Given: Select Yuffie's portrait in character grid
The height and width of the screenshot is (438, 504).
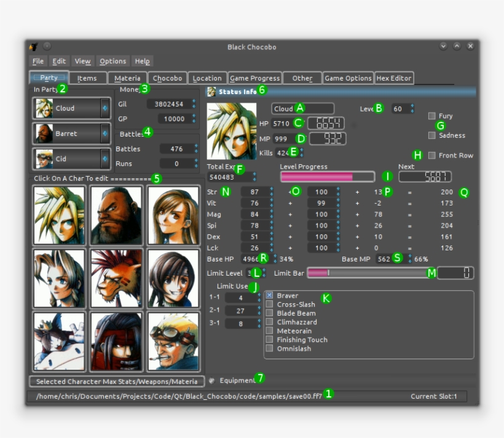Looking at the screenshot, I should tap(173, 279).
